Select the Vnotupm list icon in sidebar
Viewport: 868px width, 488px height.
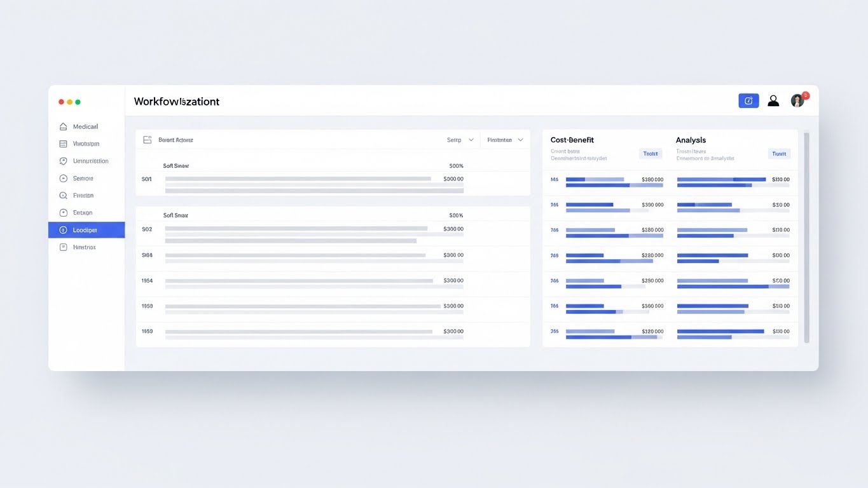pyautogui.click(x=62, y=144)
